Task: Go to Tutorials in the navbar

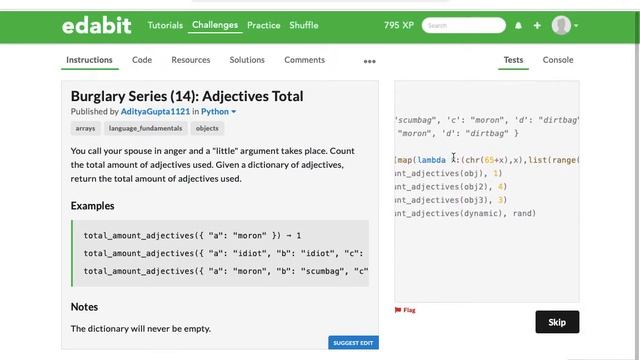Action: coord(165,25)
